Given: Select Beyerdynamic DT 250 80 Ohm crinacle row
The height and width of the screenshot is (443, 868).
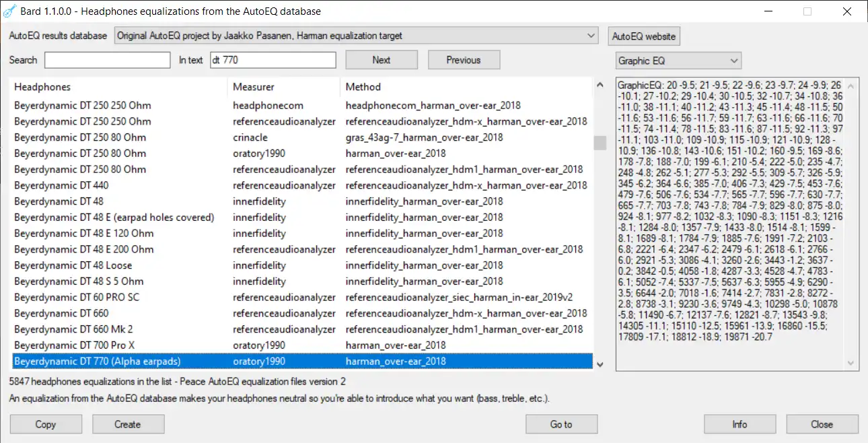Looking at the screenshot, I should (x=301, y=137).
